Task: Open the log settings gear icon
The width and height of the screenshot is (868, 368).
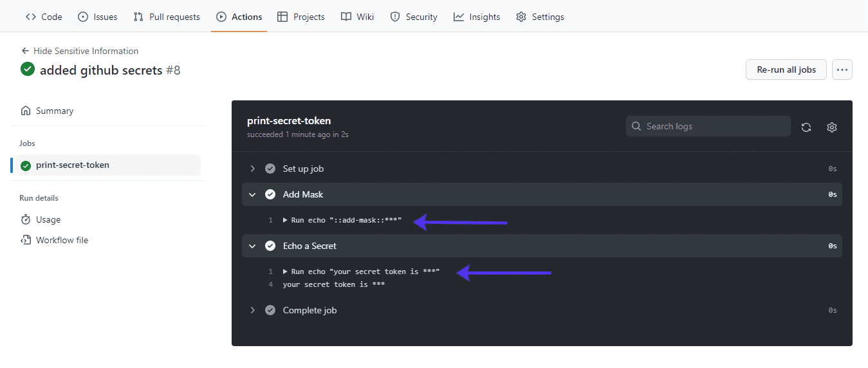Action: 832,127
